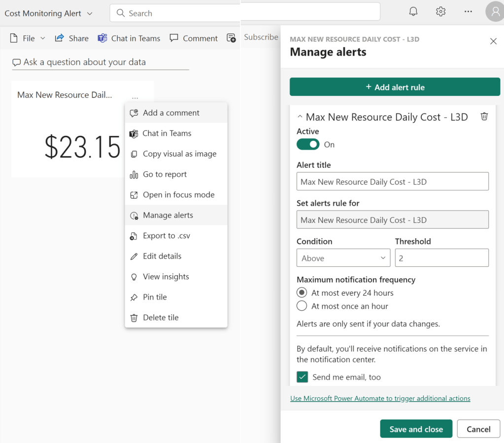The height and width of the screenshot is (443, 504).
Task: Click Chat in Teams toolbar icon
Action: tap(102, 38)
